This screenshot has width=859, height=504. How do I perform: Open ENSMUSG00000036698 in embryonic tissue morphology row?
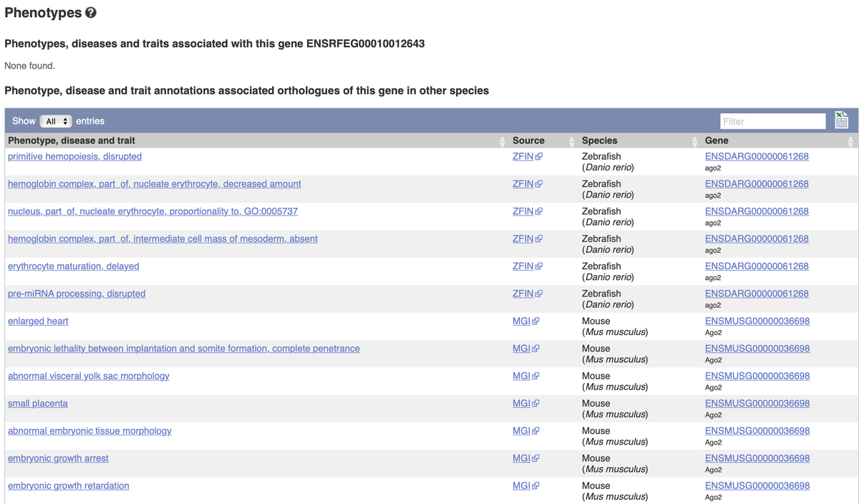tap(757, 431)
